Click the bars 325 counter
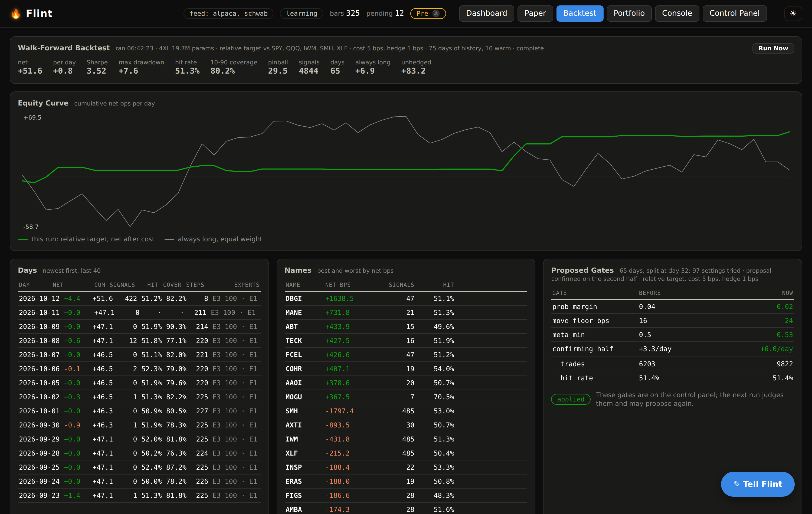812x514 pixels. click(x=344, y=14)
